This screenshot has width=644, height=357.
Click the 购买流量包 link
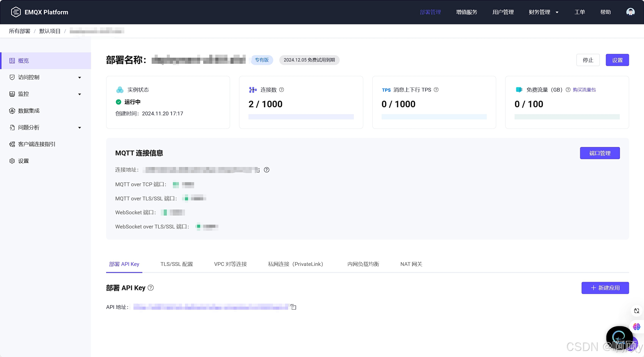[x=584, y=90]
